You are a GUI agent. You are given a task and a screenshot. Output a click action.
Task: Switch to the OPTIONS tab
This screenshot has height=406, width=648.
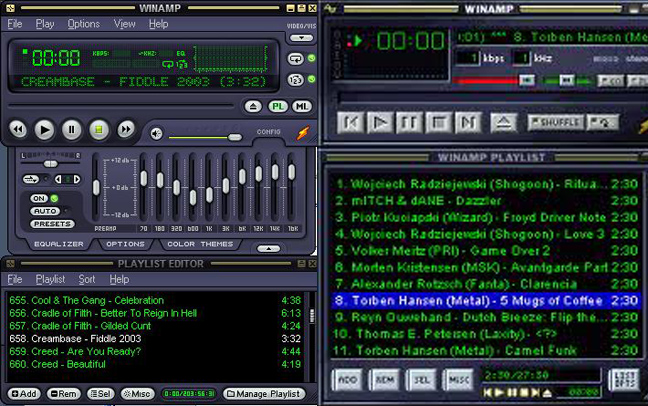[x=125, y=244]
